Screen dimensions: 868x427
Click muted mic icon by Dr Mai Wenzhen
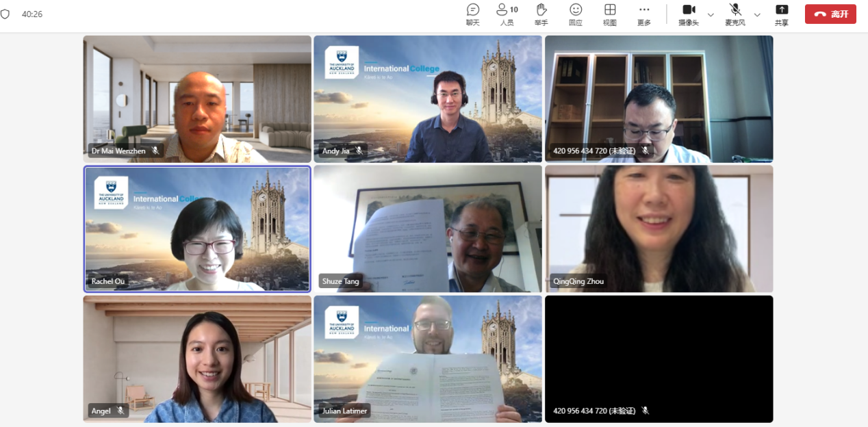point(155,151)
